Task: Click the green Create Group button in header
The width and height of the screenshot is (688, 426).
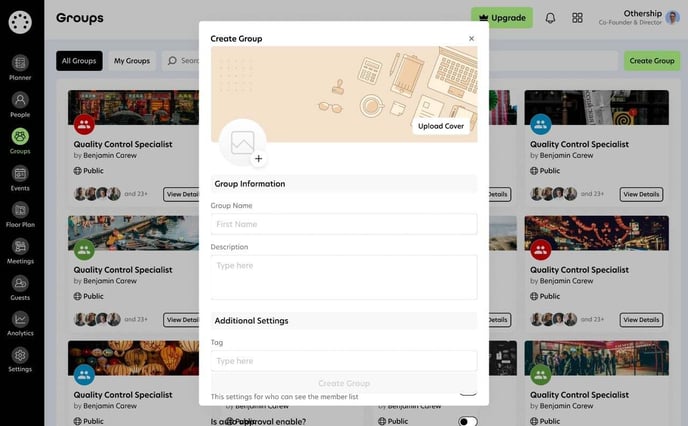Action: pos(652,61)
